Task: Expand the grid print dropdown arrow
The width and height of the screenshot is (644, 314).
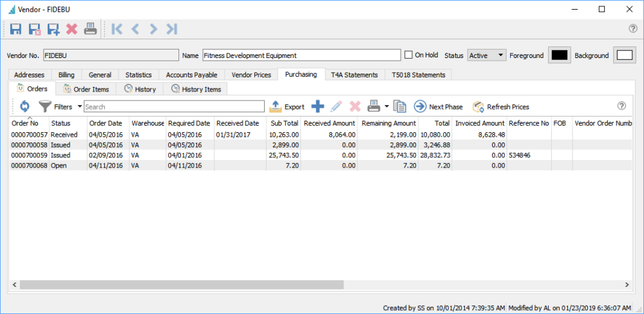Action: [387, 106]
